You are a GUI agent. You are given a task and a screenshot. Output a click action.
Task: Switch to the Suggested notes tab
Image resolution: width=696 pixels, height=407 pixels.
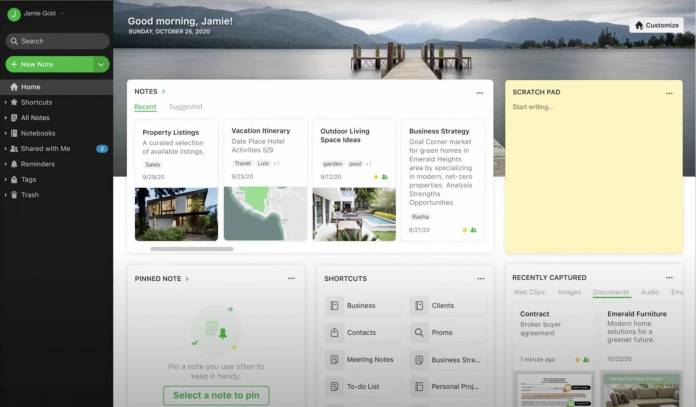click(x=186, y=107)
